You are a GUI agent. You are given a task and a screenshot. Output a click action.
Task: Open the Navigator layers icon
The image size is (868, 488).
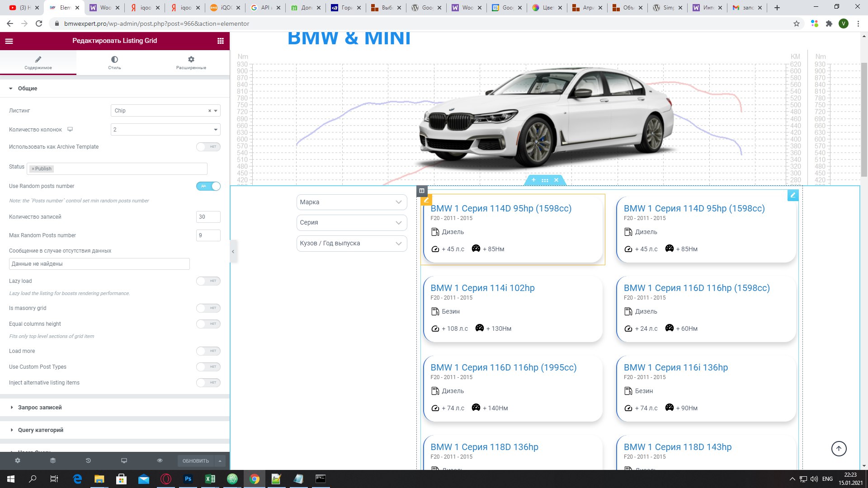click(x=53, y=460)
